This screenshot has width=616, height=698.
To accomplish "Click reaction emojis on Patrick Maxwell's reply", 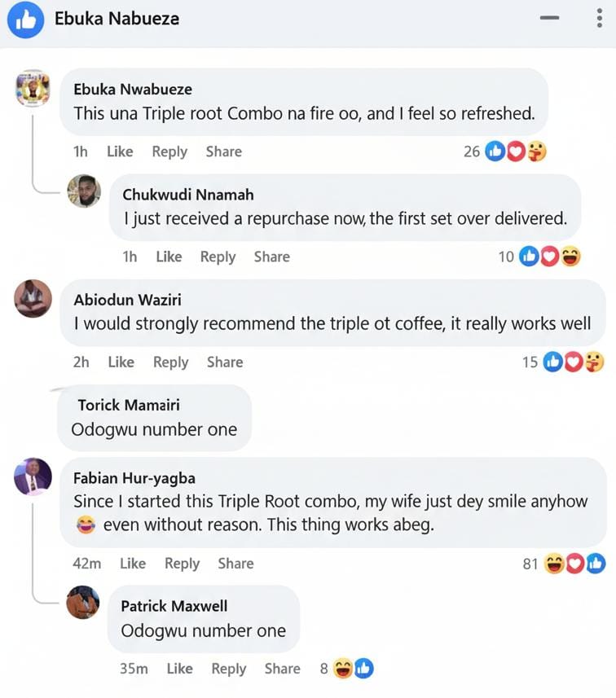I will click(x=354, y=669).
